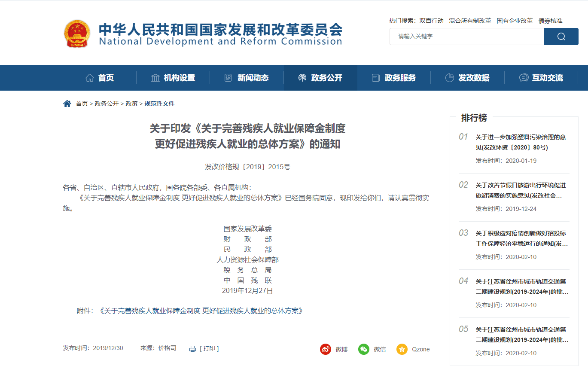Go to 政务服务 section
The image size is (588, 372).
(394, 78)
